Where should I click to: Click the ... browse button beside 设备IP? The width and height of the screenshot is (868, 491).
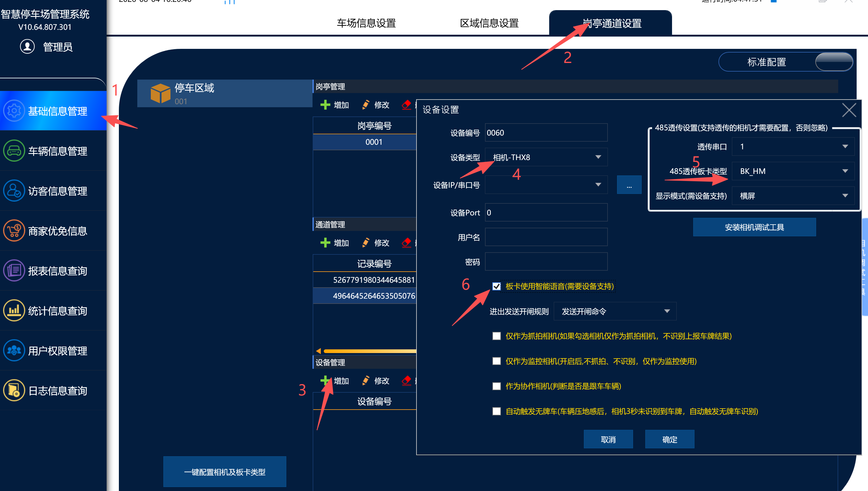tap(629, 185)
